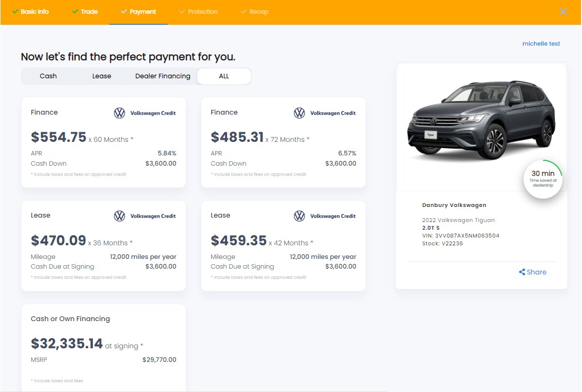Filter payment options to Lease
The width and height of the screenshot is (582, 392).
(x=102, y=76)
